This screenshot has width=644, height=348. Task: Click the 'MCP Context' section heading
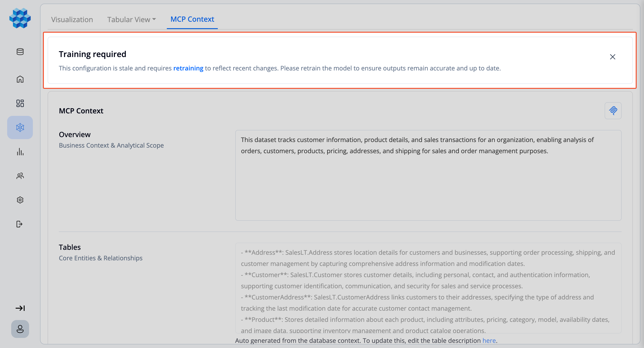(81, 111)
